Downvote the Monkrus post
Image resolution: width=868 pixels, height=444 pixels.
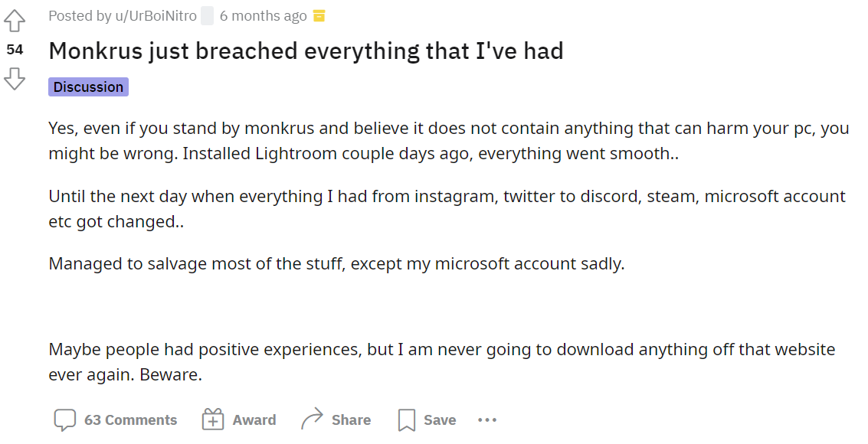coord(15,78)
